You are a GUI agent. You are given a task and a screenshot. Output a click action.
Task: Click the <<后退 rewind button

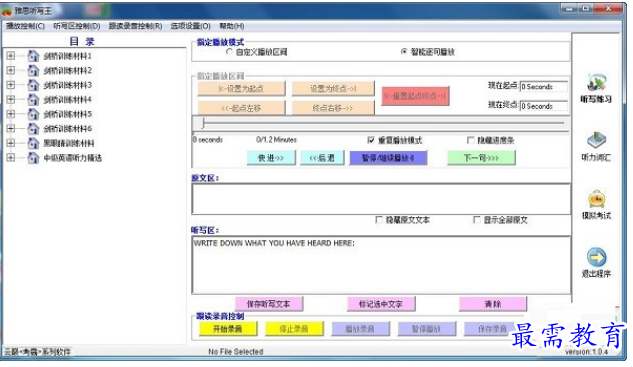tap(322, 158)
